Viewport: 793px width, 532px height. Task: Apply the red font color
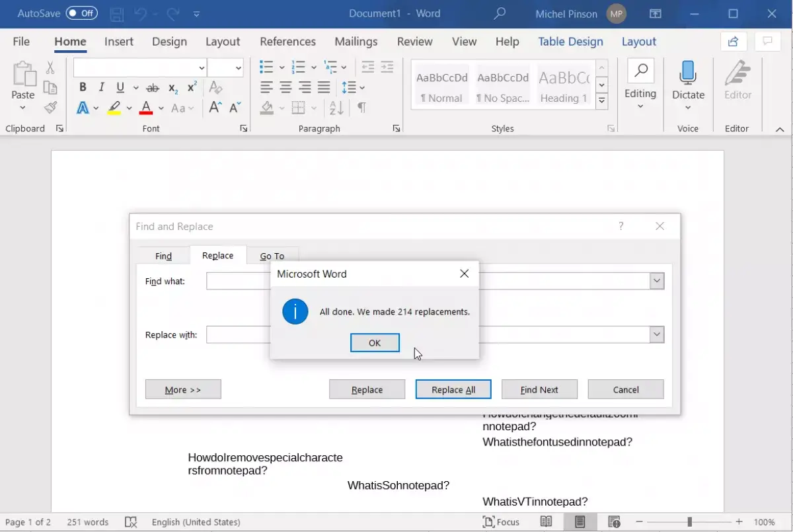click(x=147, y=108)
